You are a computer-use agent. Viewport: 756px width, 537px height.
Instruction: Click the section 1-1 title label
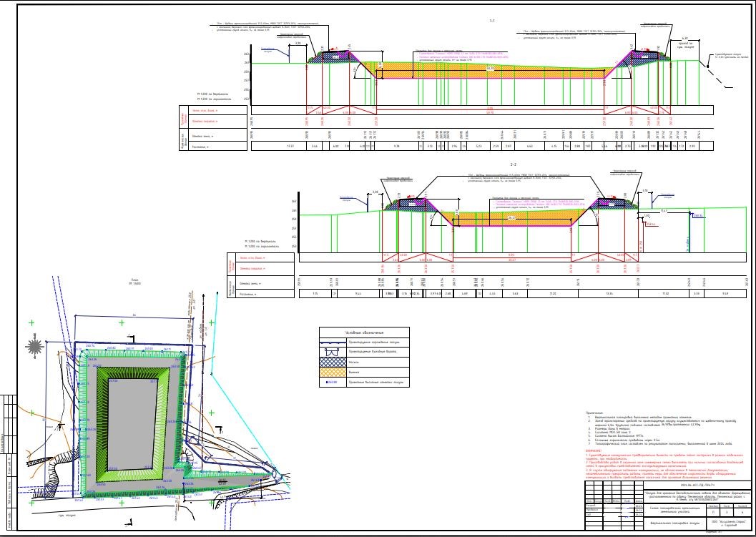click(x=492, y=21)
